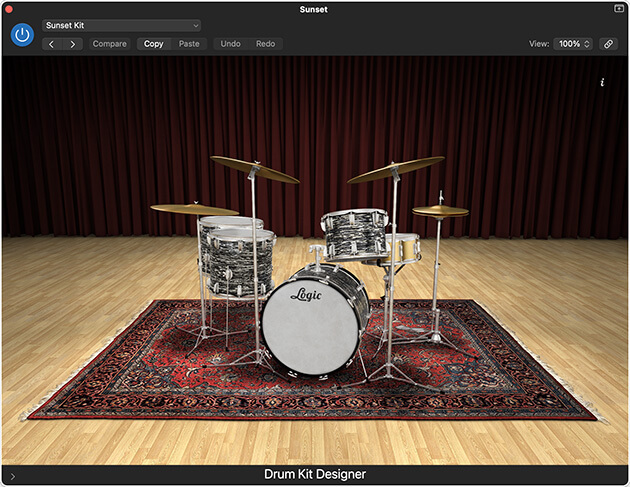630x487 pixels.
Task: Select the floor tom on the left
Action: 236,260
